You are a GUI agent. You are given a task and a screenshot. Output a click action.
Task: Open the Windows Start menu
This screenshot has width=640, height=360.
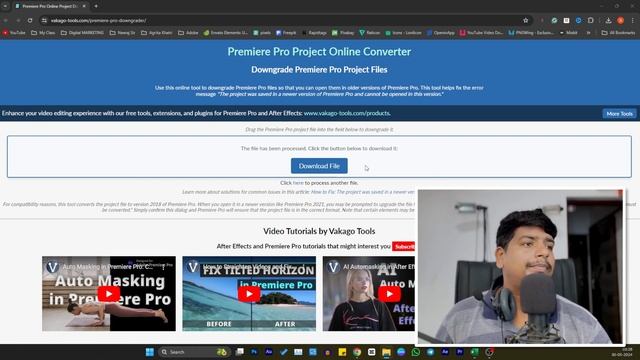click(149, 352)
